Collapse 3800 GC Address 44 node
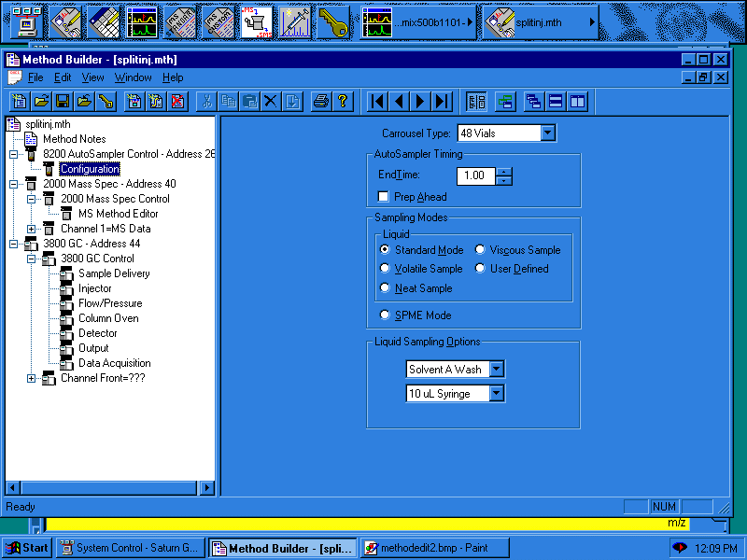 tap(13, 244)
